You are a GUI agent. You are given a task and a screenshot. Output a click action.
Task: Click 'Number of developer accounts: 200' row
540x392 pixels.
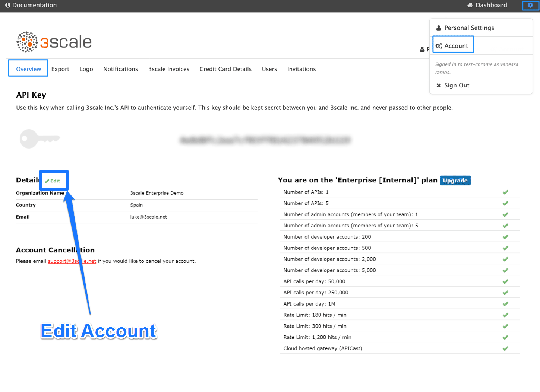coord(400,237)
